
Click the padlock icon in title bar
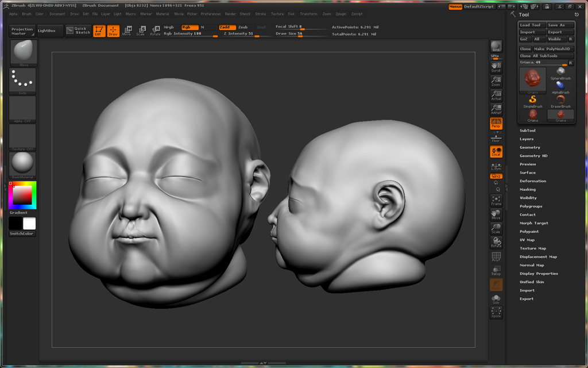547,6
